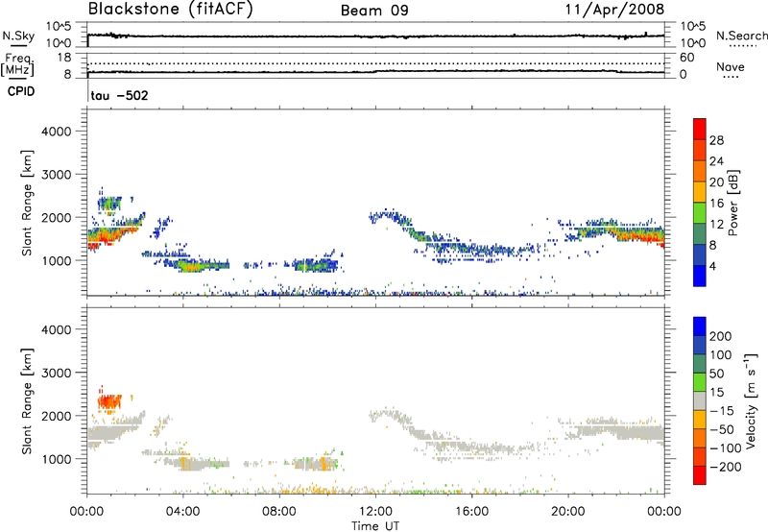Click the "Nave" legend label
Viewport: 768px width, 532px height.
click(730, 66)
